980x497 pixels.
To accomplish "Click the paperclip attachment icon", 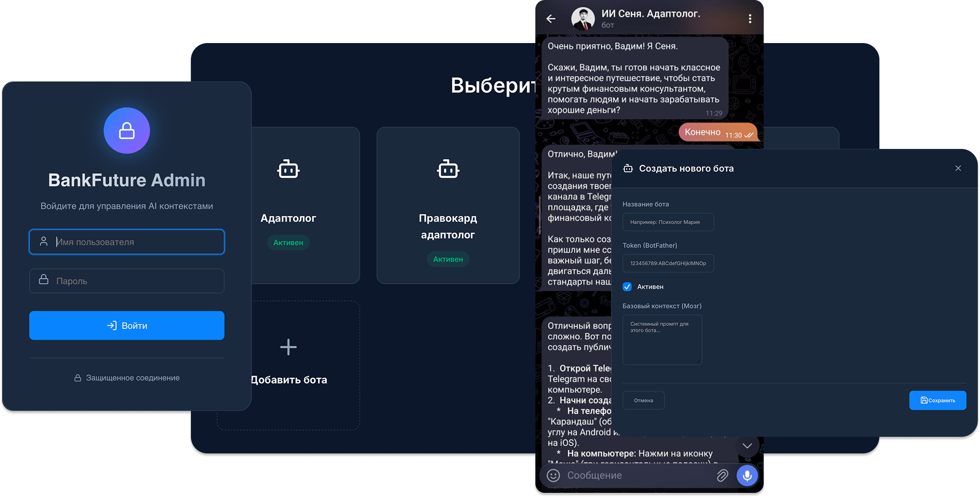I will (722, 475).
